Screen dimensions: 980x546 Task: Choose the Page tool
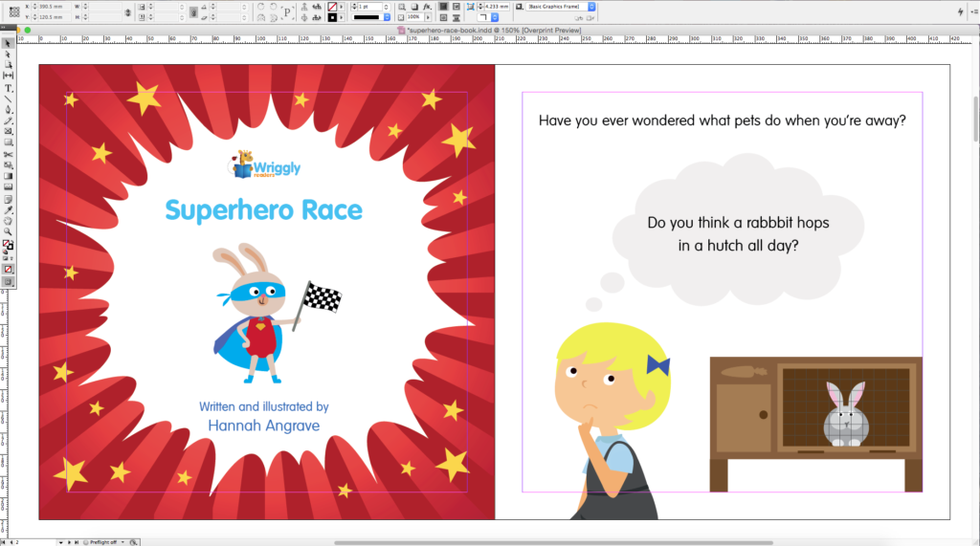coord(8,65)
